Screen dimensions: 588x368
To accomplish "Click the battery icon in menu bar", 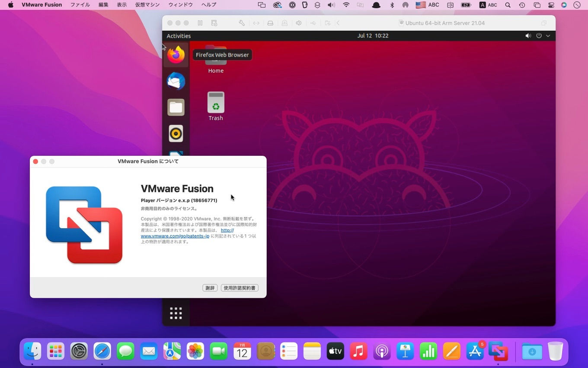I will pos(466,5).
